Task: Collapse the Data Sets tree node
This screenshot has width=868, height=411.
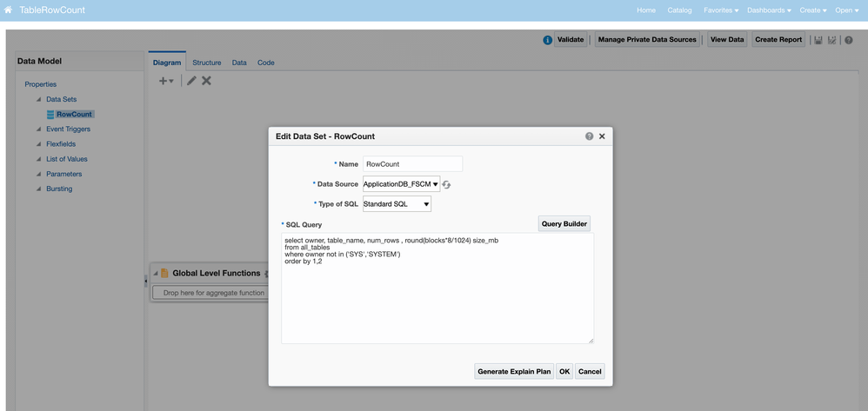Action: 38,99
